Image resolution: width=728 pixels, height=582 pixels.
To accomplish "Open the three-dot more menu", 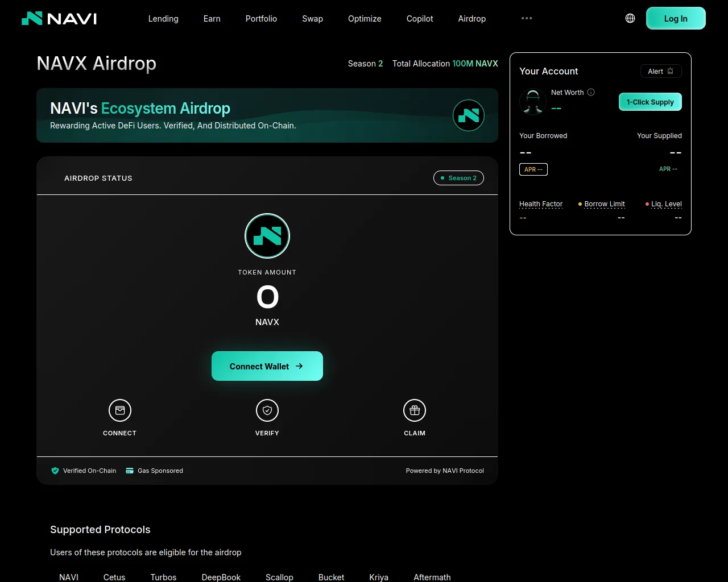I will (x=527, y=18).
